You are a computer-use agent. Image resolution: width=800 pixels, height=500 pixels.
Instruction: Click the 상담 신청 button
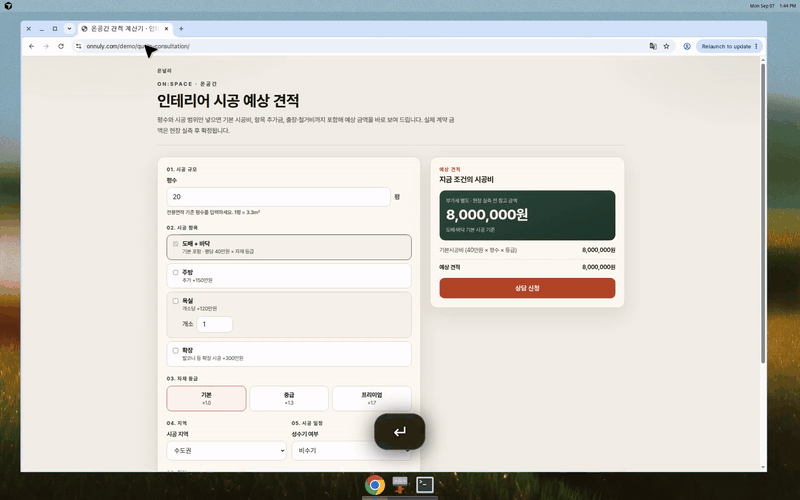527,288
